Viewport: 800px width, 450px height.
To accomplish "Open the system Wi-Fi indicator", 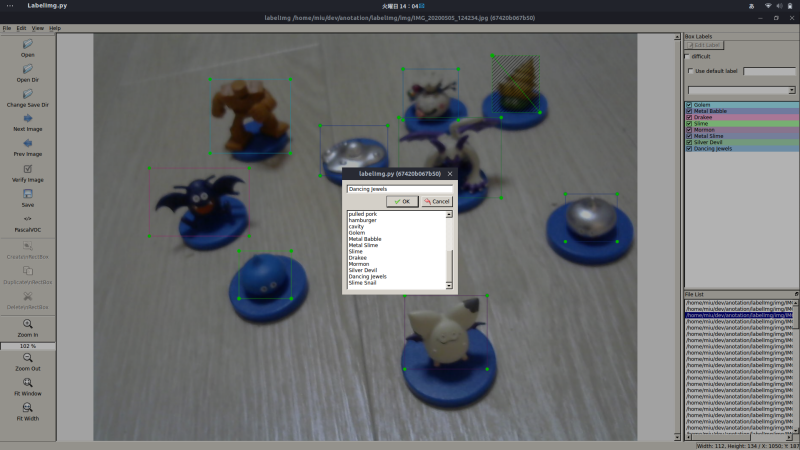I will 768,6.
